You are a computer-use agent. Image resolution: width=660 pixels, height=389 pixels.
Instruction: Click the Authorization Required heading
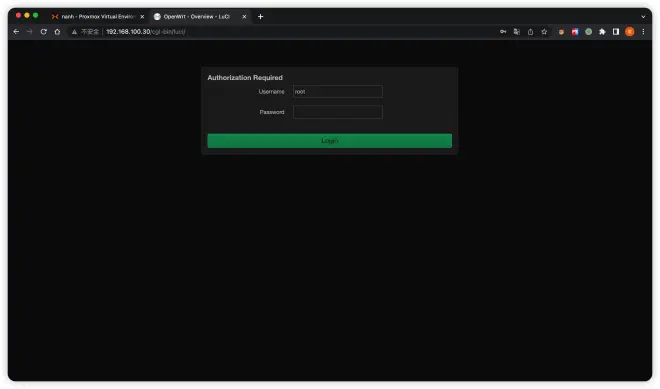[x=245, y=77]
